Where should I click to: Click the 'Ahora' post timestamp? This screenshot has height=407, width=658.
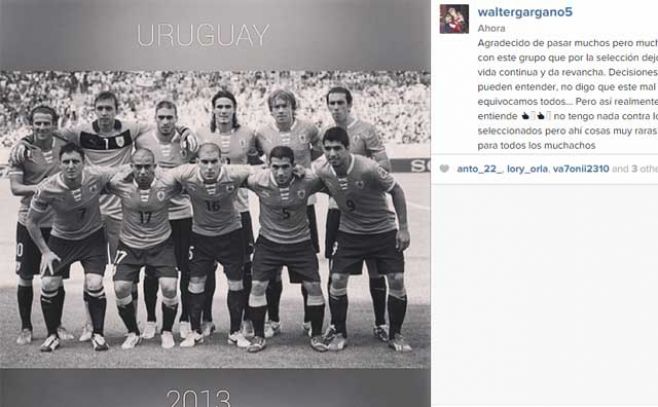[491, 29]
